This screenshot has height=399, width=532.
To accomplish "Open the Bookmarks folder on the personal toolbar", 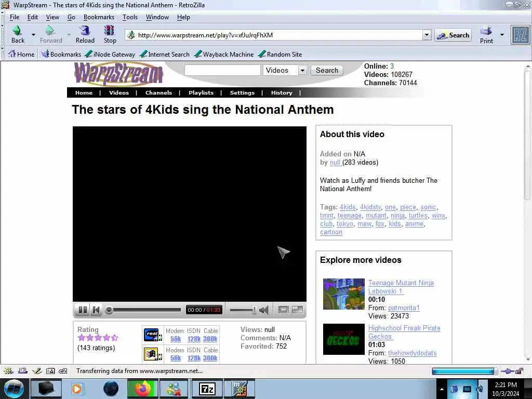I will tap(61, 54).
